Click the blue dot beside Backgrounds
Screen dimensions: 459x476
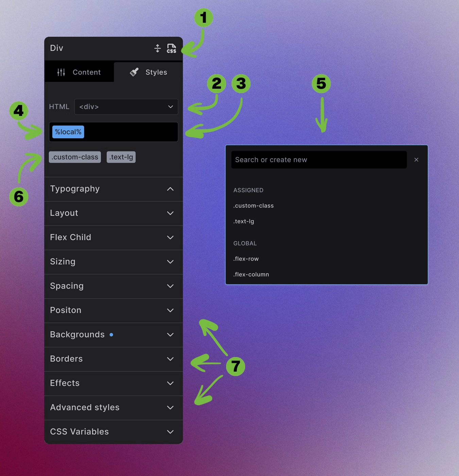(112, 335)
